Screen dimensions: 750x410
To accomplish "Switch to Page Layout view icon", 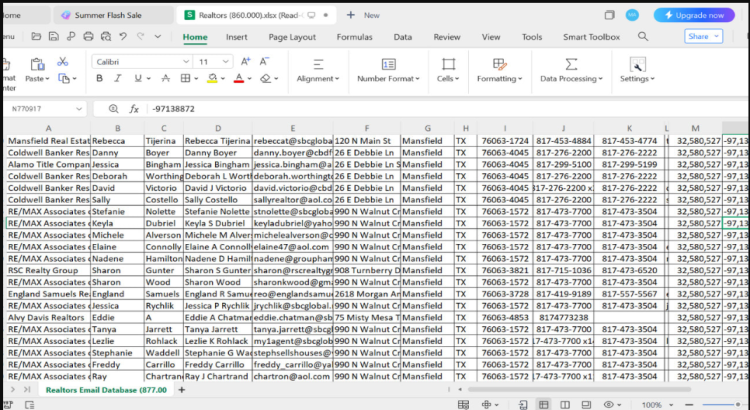I will click(x=565, y=405).
